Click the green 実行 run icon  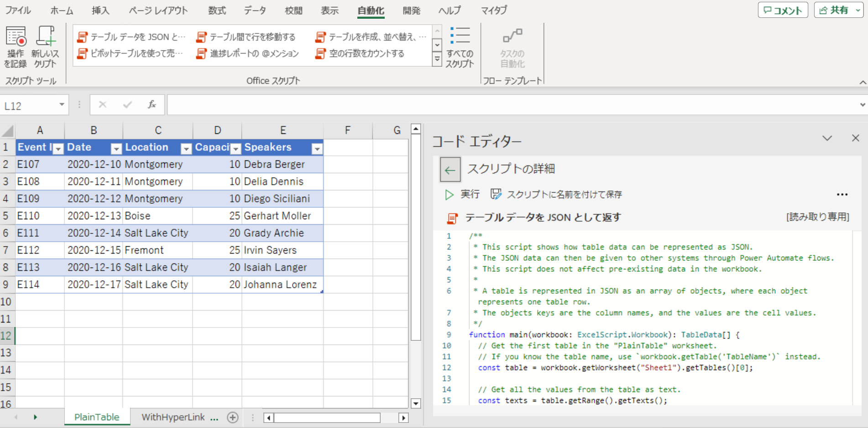pyautogui.click(x=450, y=194)
